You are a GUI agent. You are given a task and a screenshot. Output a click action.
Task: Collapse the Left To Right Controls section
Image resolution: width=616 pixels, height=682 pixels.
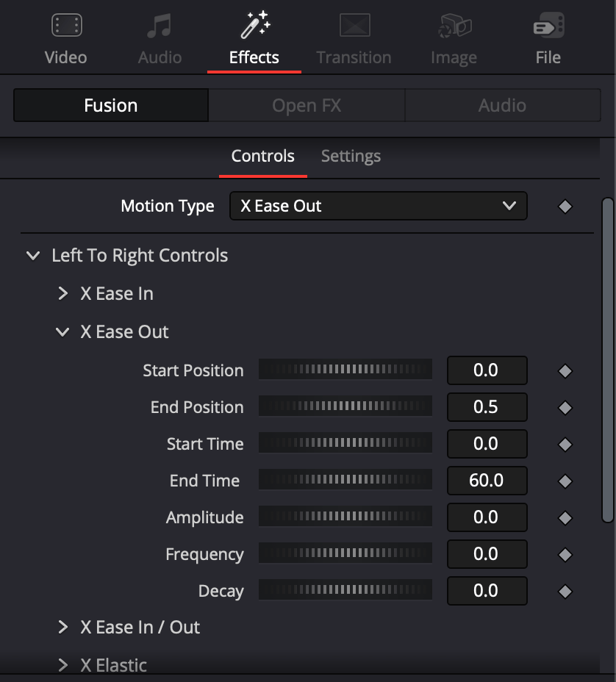pyautogui.click(x=34, y=255)
